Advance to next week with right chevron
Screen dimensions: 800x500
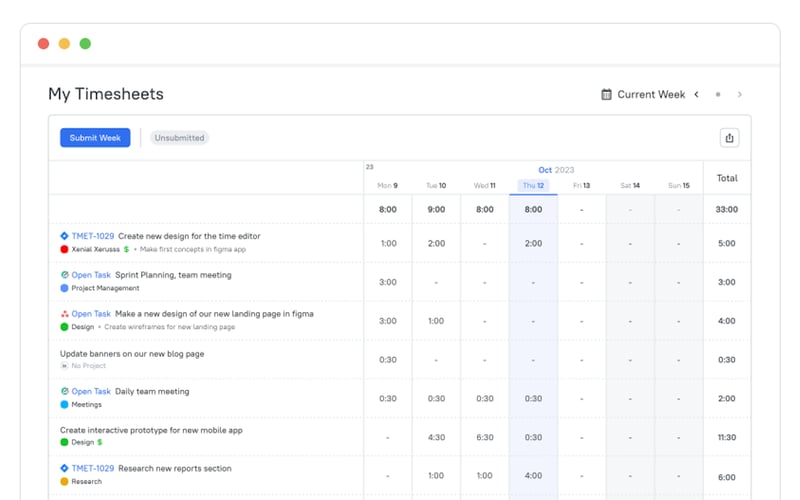pos(740,94)
